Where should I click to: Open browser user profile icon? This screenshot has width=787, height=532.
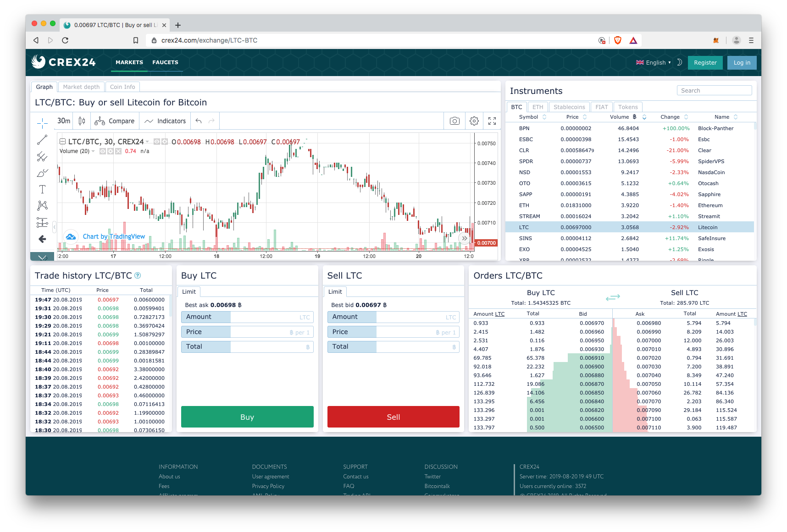(x=737, y=40)
